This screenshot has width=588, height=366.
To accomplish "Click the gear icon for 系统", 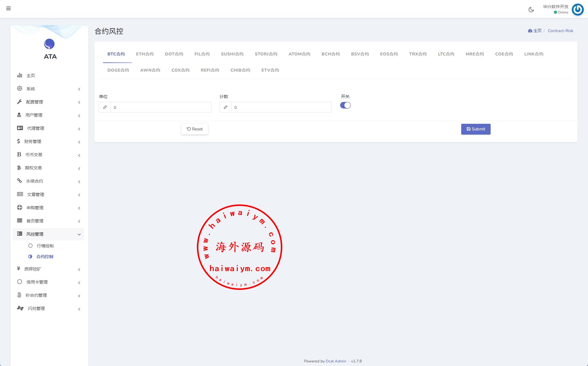I will (19, 88).
